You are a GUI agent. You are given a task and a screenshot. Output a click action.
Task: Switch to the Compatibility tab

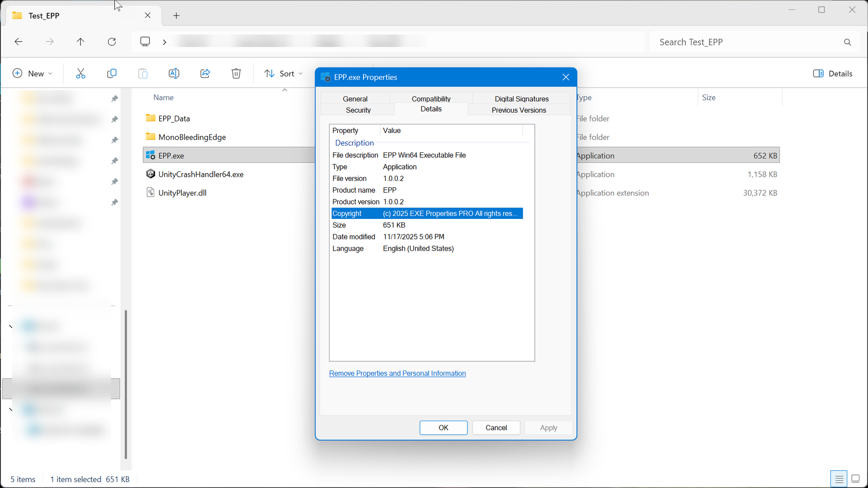(431, 99)
